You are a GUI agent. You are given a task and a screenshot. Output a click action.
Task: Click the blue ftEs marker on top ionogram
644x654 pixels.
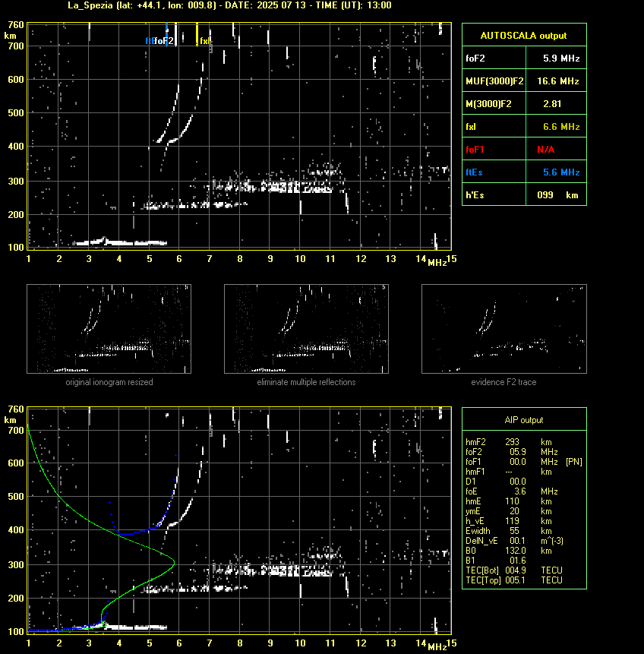click(x=166, y=34)
